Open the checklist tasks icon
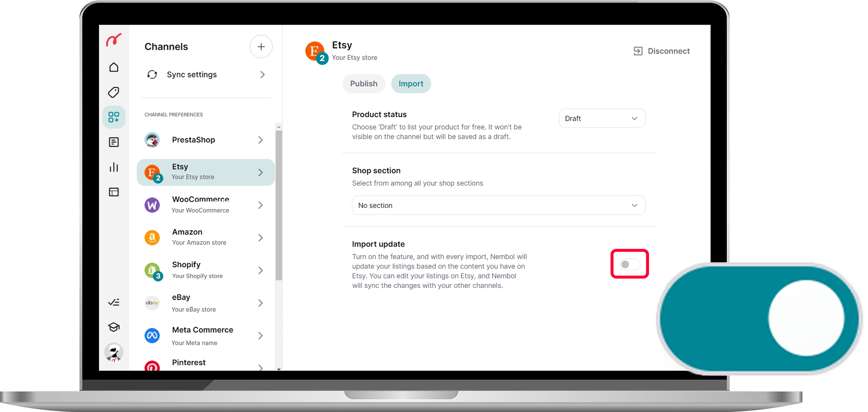Screen dimensions: 868x412 114,302
